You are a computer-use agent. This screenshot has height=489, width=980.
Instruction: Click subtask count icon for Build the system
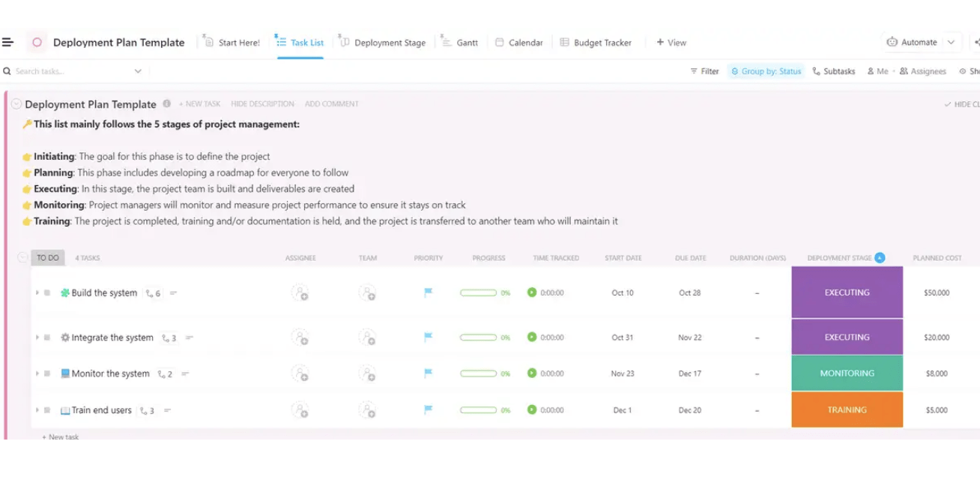point(153,294)
